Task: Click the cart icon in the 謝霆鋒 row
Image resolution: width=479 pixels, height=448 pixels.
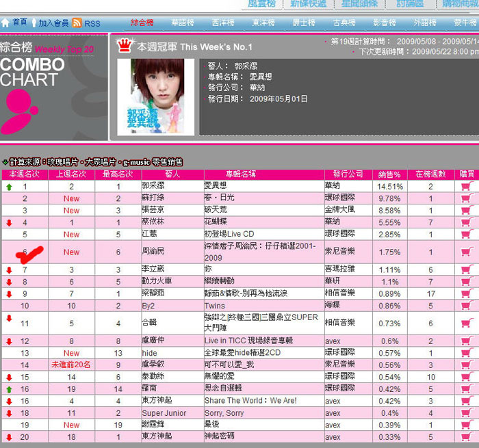Action: point(467,425)
